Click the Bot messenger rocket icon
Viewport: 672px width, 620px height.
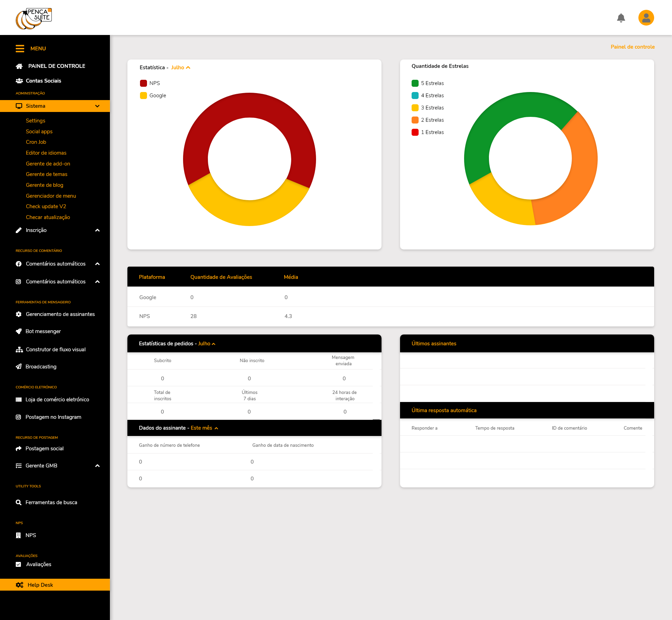coord(19,331)
